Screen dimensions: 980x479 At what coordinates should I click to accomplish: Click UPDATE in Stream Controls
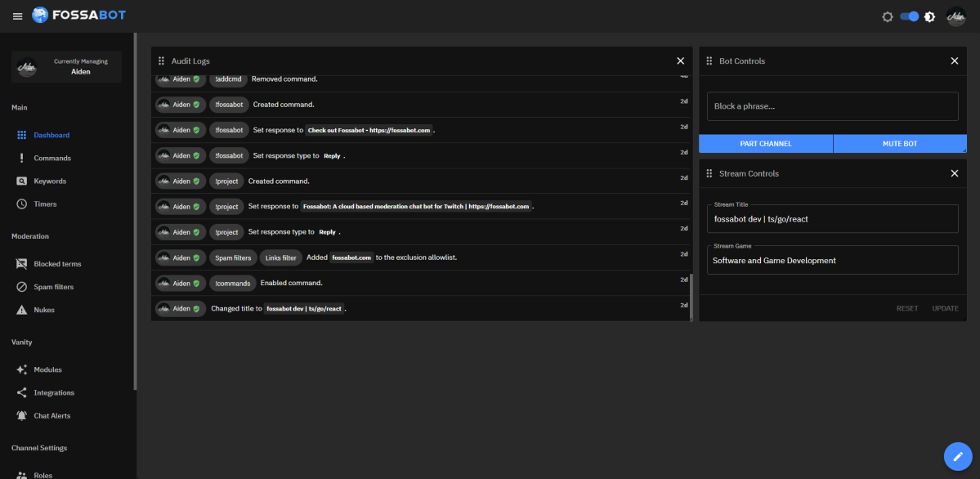[x=944, y=308]
